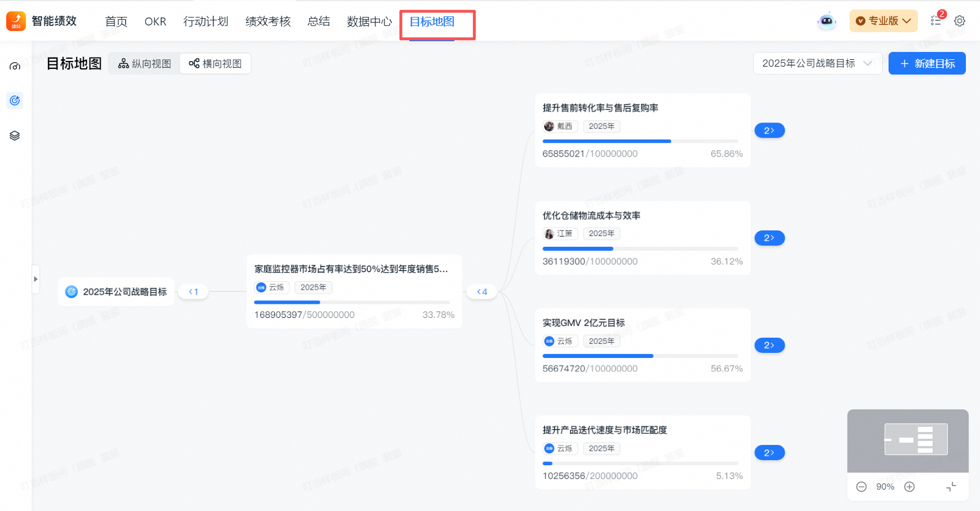
Task: Collapse the node showing ‹4 children
Action: [482, 291]
